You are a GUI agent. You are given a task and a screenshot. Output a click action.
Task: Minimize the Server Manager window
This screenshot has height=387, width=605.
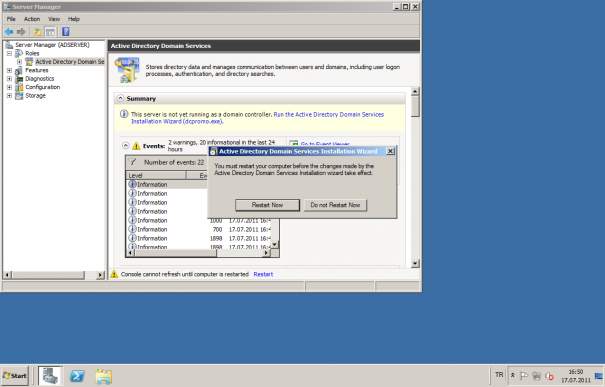(x=397, y=7)
